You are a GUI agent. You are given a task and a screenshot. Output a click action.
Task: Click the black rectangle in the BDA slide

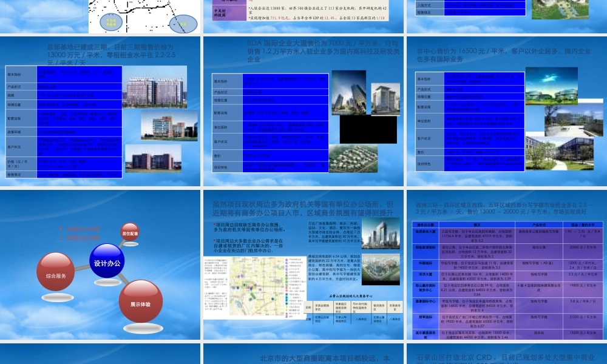tap(368, 129)
